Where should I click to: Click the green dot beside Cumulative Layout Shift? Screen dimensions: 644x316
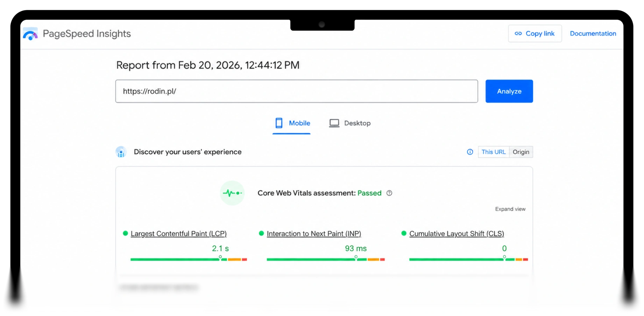(x=404, y=233)
